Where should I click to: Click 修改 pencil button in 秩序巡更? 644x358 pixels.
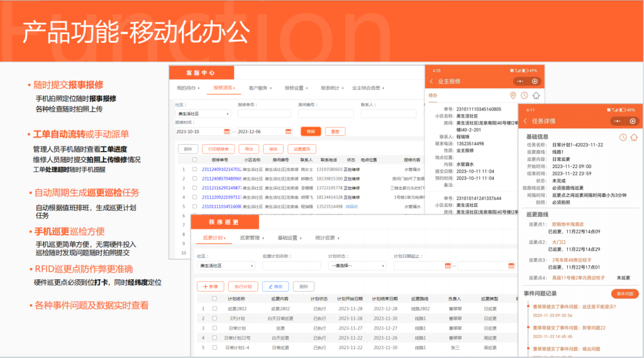(275, 286)
